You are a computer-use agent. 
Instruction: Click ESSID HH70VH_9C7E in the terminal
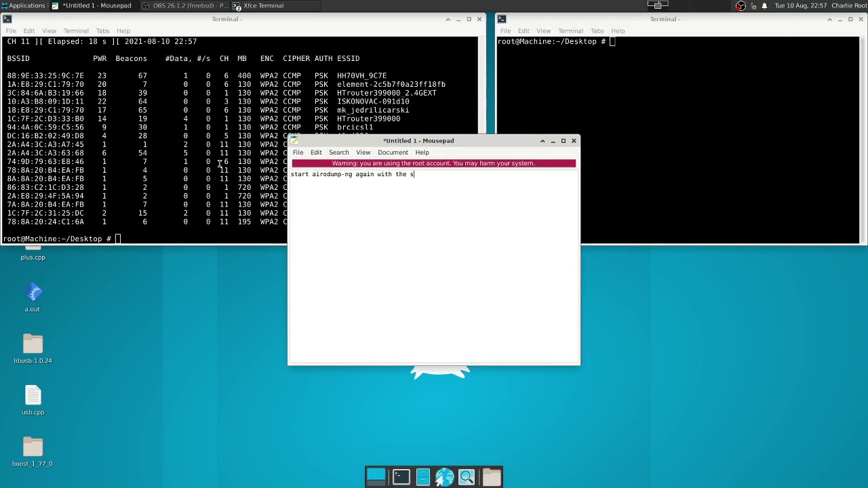coord(361,76)
